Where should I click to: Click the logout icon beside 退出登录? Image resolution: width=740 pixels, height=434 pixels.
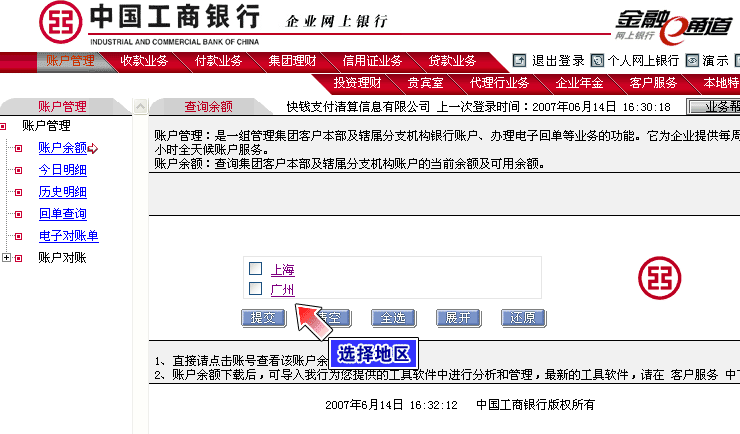519,61
